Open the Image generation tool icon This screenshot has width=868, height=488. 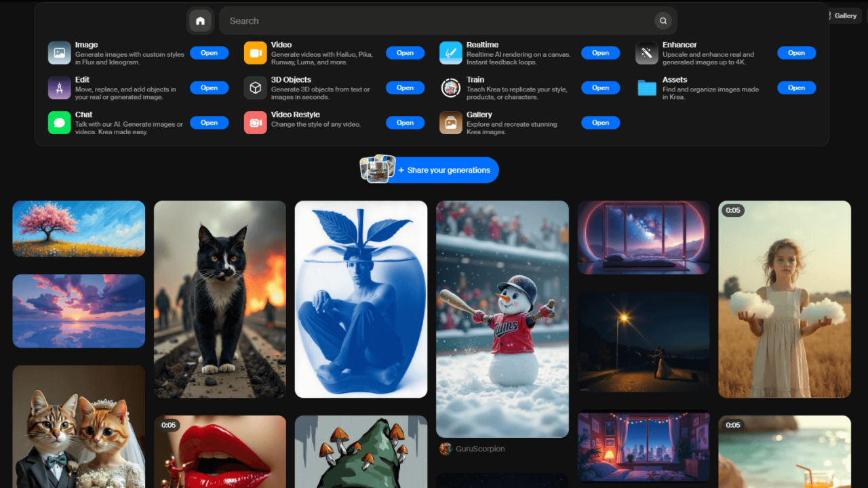tap(59, 52)
